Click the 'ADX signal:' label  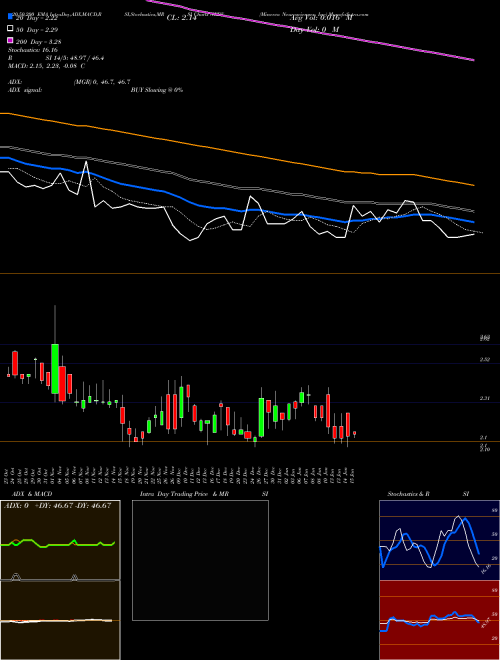tap(25, 90)
